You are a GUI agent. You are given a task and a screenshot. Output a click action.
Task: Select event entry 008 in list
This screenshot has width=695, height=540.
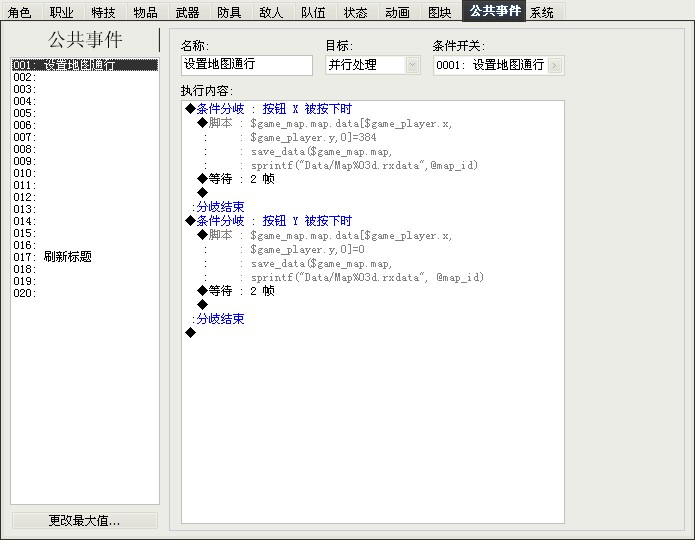(85, 149)
